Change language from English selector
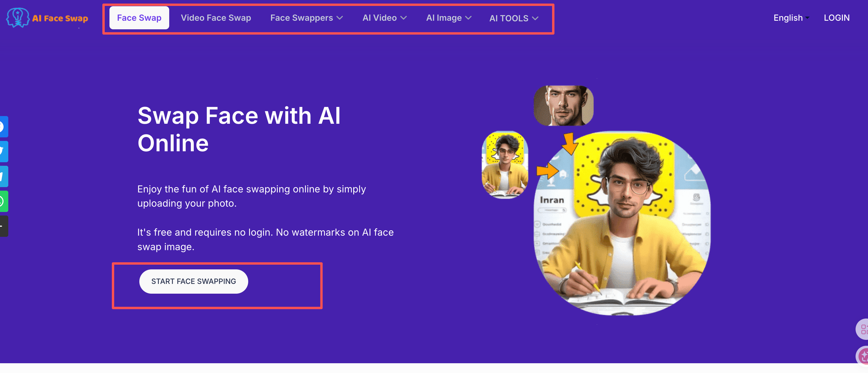 coord(791,18)
